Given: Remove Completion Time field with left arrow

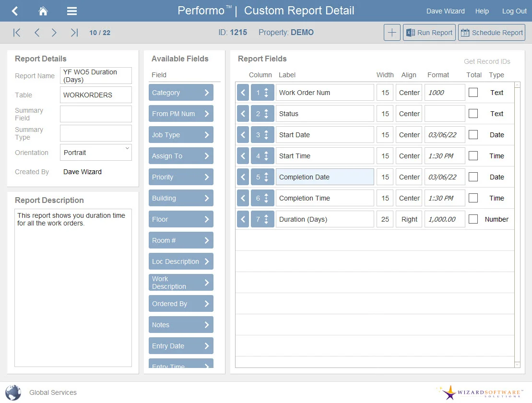Looking at the screenshot, I should 243,198.
